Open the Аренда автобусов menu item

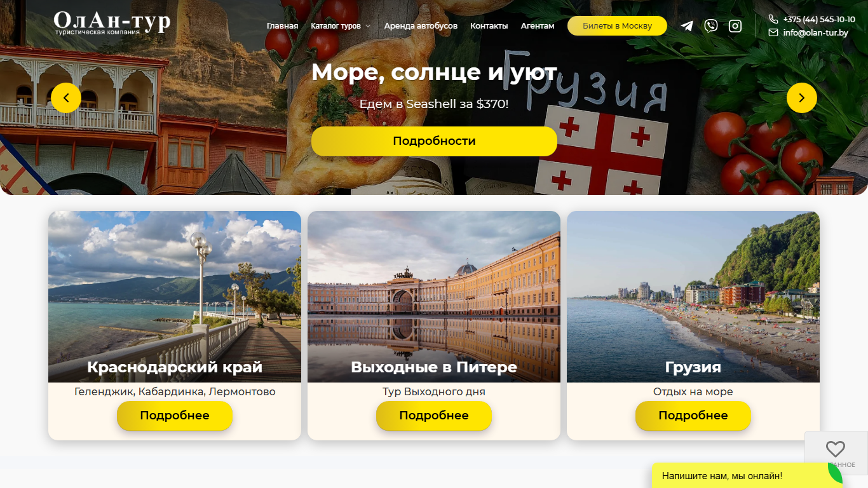point(421,26)
